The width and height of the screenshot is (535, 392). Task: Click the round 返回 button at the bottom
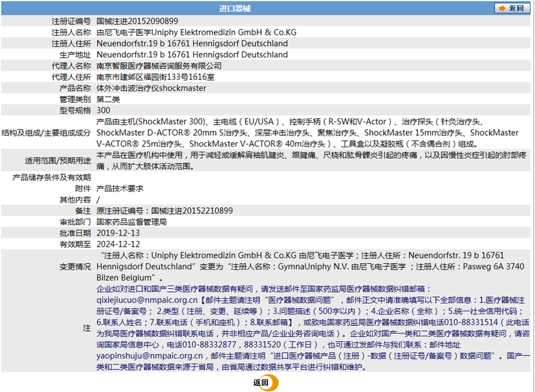coord(266,383)
